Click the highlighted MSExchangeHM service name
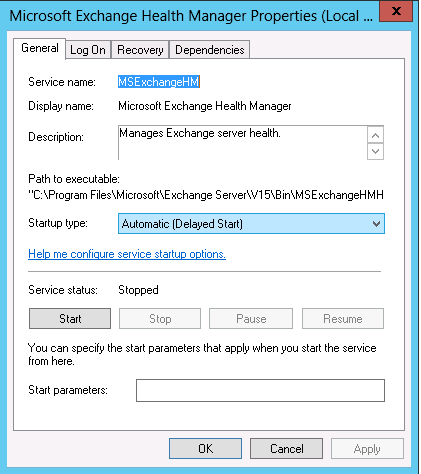The width and height of the screenshot is (421, 474). point(159,82)
